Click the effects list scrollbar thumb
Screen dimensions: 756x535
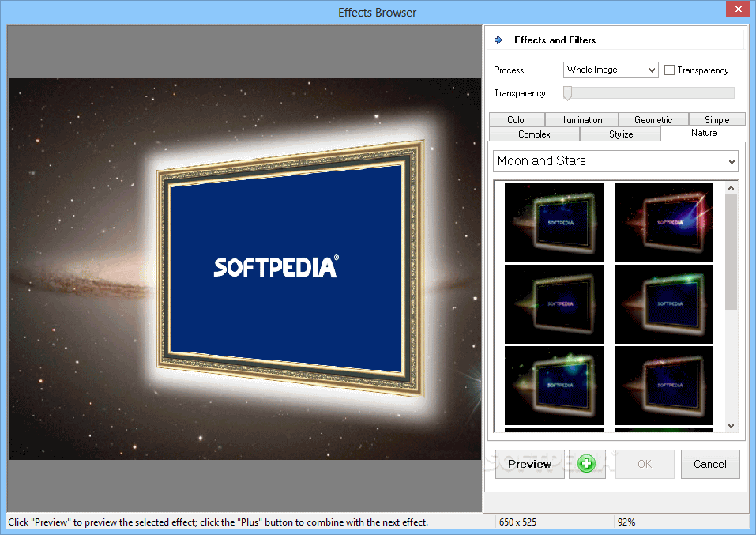pyautogui.click(x=732, y=252)
